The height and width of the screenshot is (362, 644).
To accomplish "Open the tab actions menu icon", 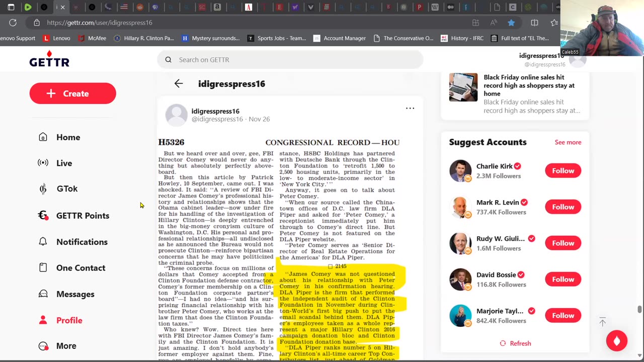I will 11,7.
